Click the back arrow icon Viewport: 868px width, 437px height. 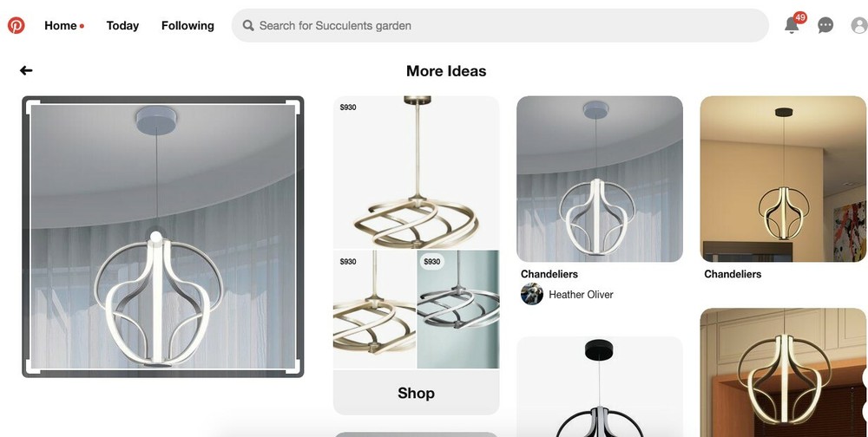[26, 70]
